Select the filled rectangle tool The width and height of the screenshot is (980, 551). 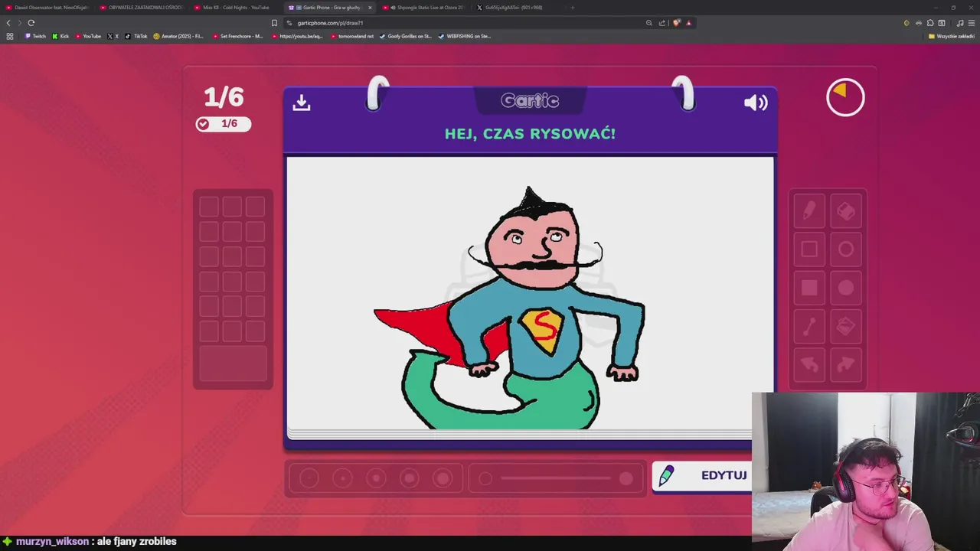(x=809, y=288)
